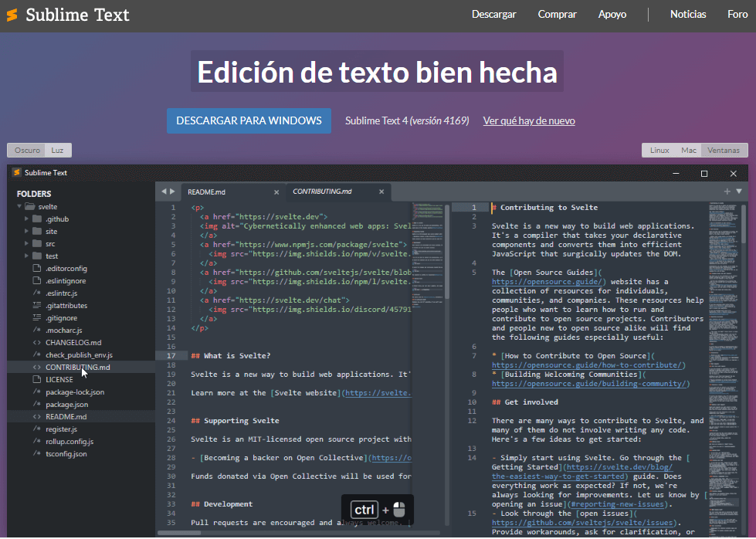Open the tab overflow dropdown arrow

[739, 191]
